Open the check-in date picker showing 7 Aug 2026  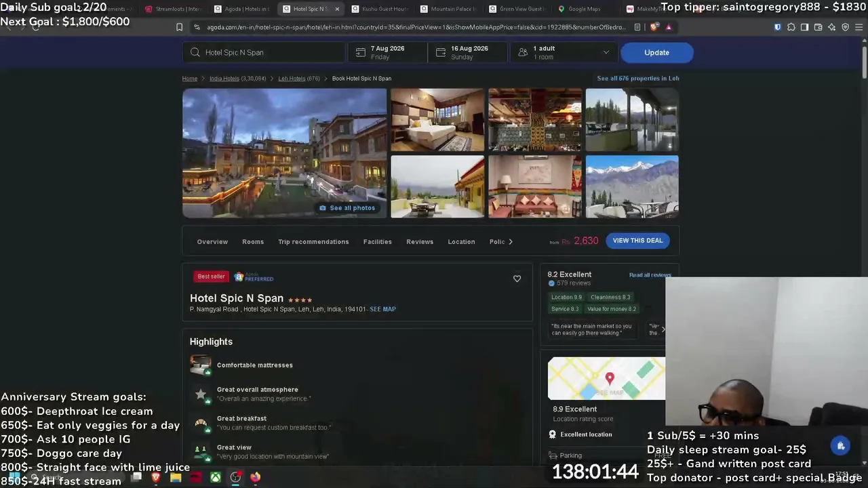tap(387, 52)
